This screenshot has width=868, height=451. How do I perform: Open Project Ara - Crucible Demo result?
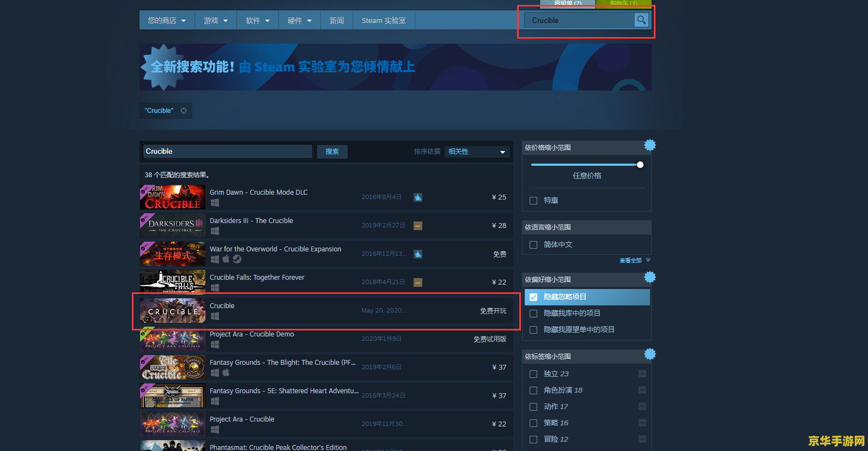(x=326, y=339)
